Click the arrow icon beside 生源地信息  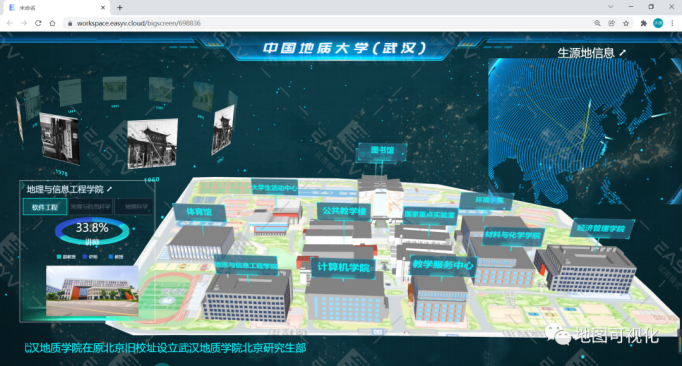[x=622, y=53]
